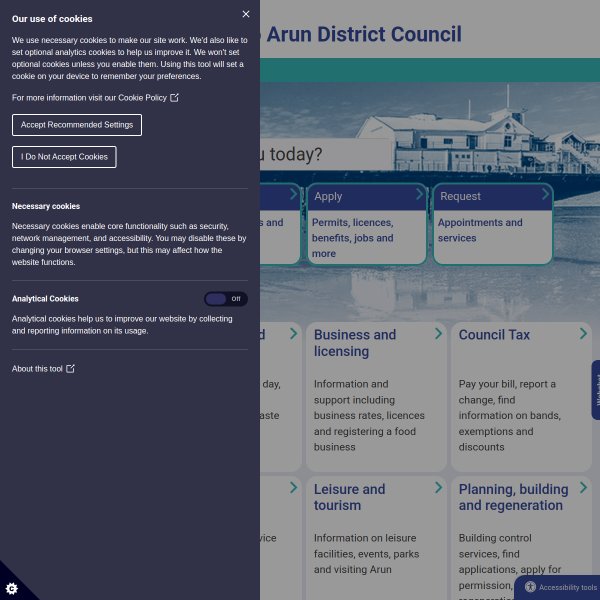Open Planning, building and regeneration section
Image resolution: width=600 pixels, height=600 pixels.
point(514,497)
